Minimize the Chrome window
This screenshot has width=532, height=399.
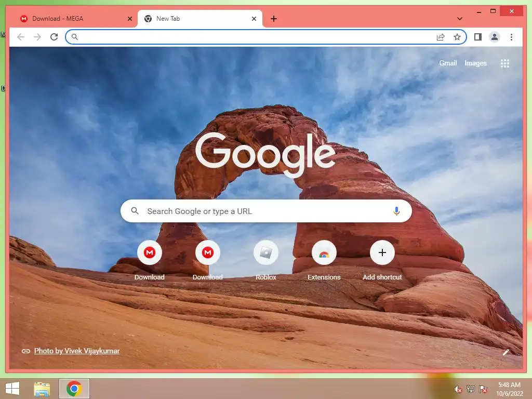478,12
